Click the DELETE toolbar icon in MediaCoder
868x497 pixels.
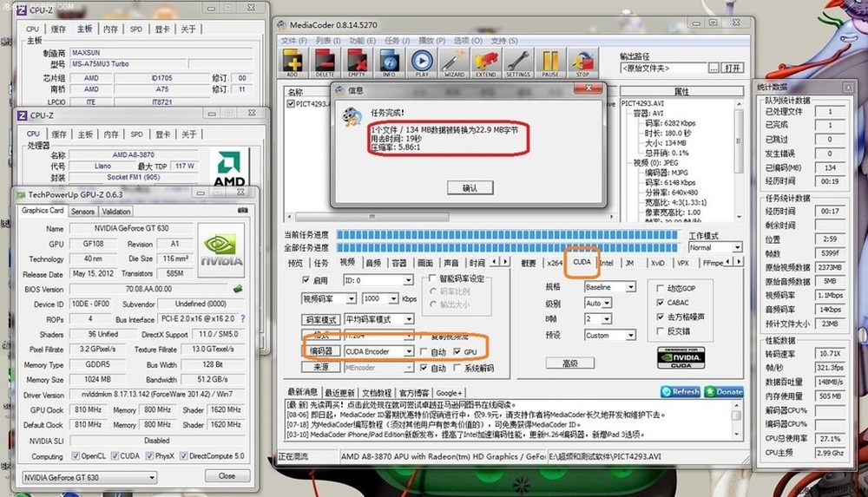tap(325, 62)
